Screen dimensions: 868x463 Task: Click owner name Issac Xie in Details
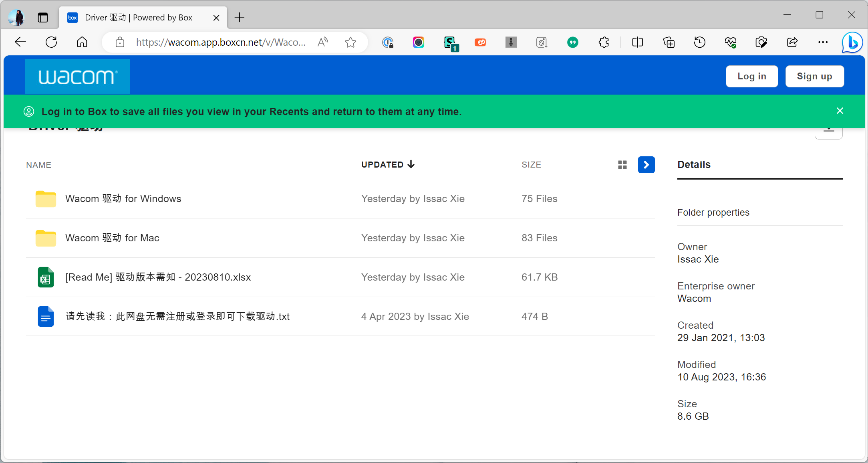(x=698, y=259)
